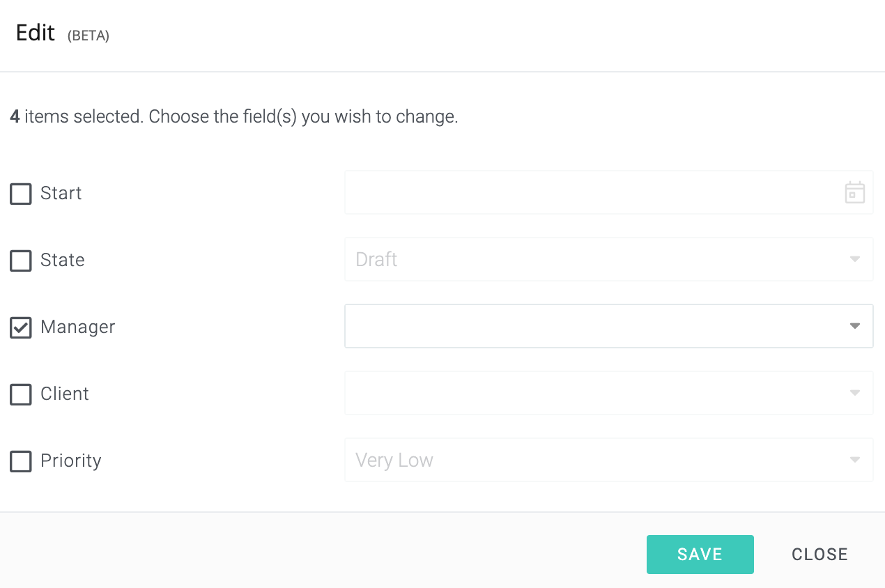Open the calendar picker in Start field

tap(854, 192)
